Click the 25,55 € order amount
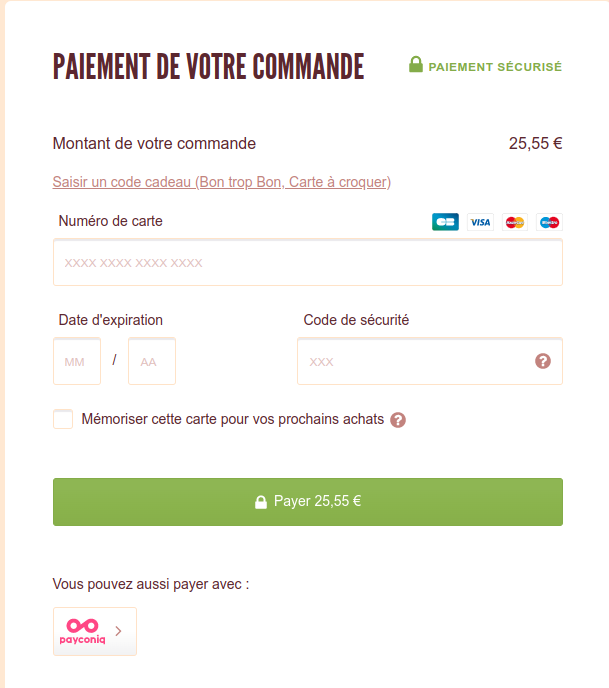 pyautogui.click(x=535, y=143)
